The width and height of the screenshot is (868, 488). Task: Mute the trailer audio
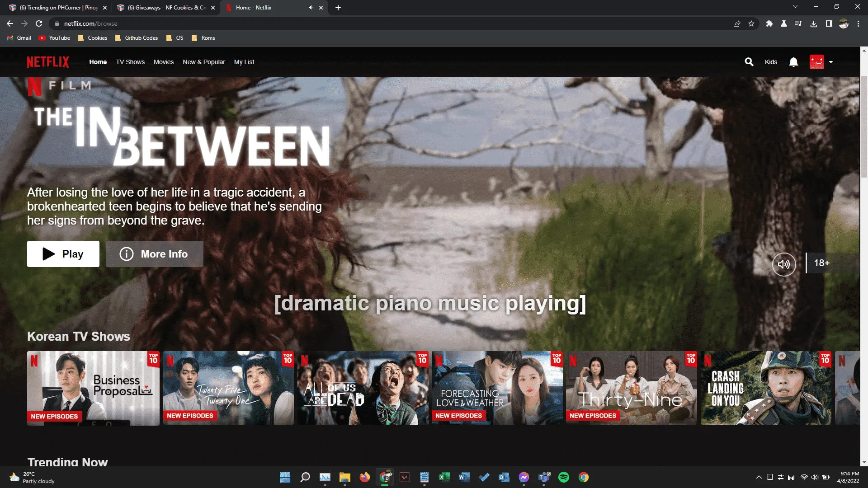(x=784, y=264)
